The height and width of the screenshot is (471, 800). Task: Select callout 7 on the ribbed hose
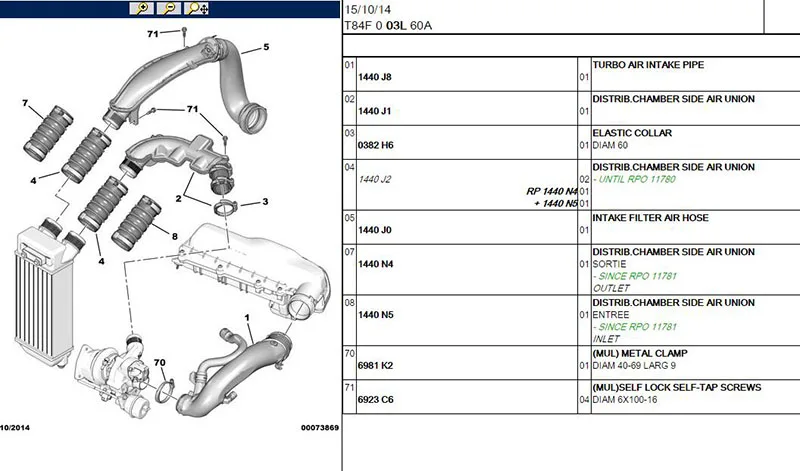pyautogui.click(x=25, y=104)
